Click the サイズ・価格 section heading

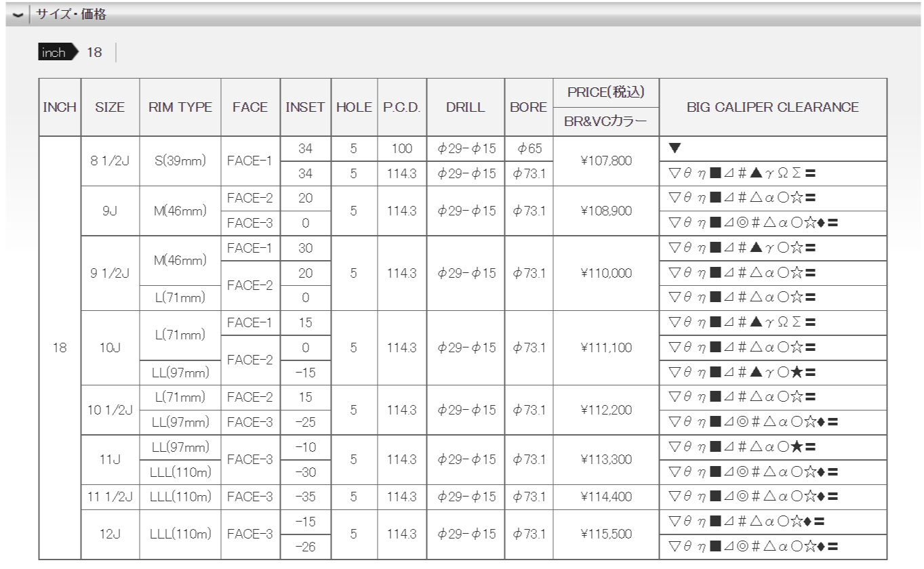click(x=71, y=14)
